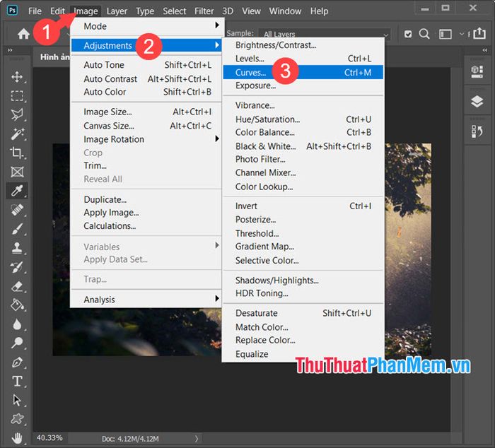495x448 pixels.
Task: Choose Levels adjustment
Action: [303, 59]
